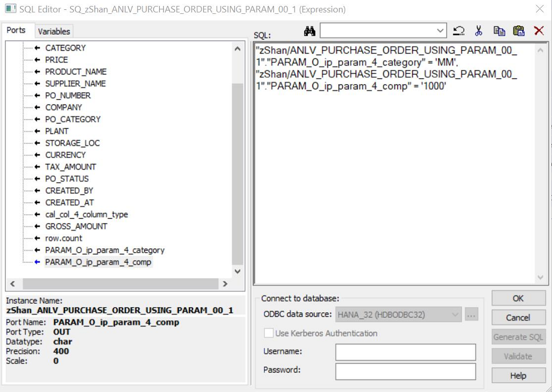Select the CREATED_AT port
This screenshot has height=392, width=552.
click(x=69, y=203)
